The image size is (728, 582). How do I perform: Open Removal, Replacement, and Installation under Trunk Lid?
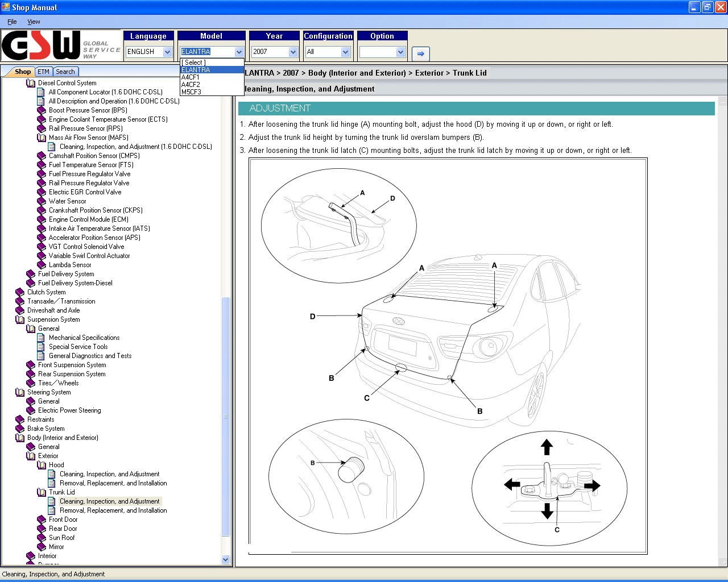(x=113, y=510)
